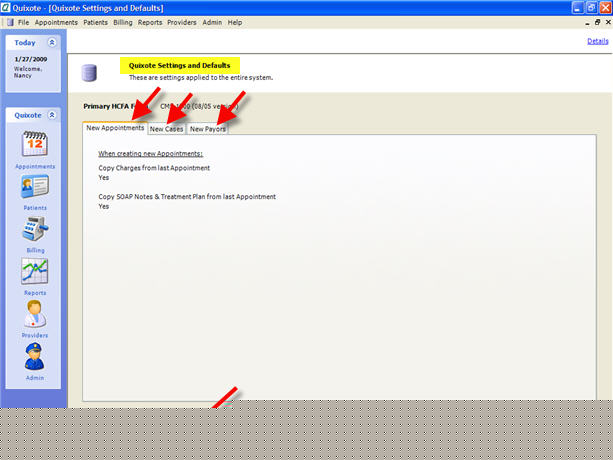This screenshot has height=460, width=613.
Task: Open the Reports menu
Action: tap(150, 22)
